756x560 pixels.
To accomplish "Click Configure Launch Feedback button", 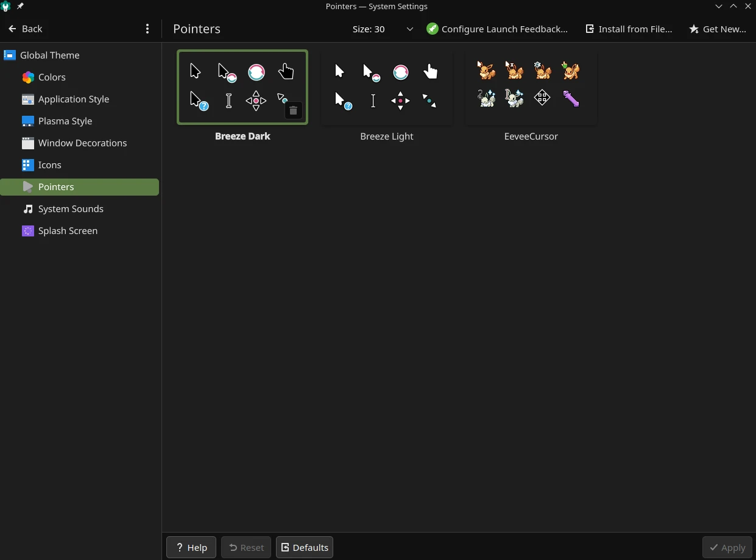I will [497, 29].
